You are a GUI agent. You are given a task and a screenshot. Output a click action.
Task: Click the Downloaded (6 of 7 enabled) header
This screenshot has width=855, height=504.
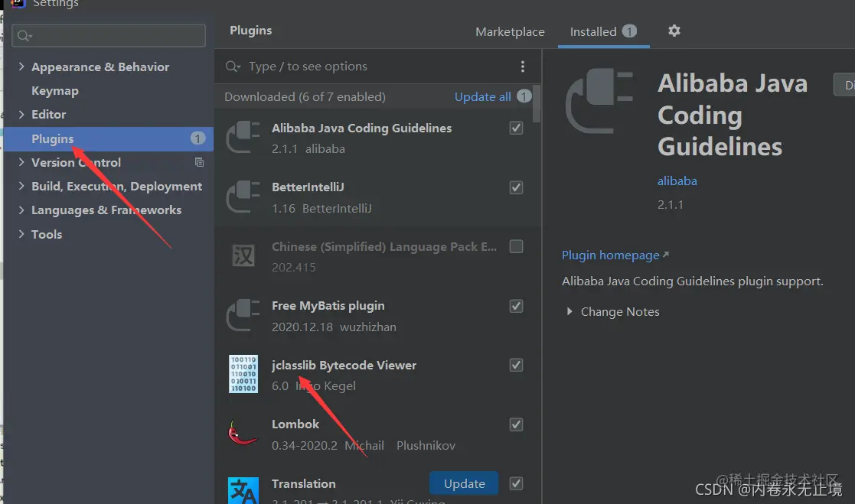point(305,96)
